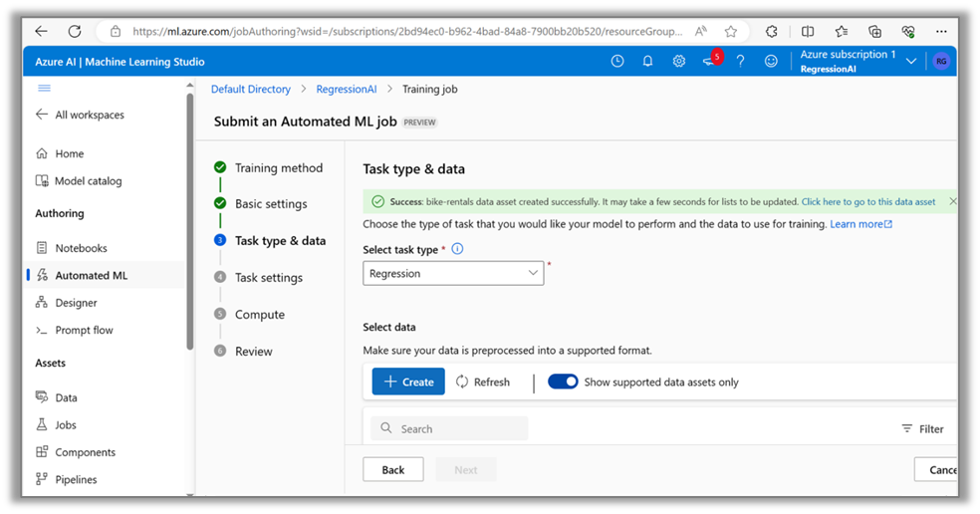The width and height of the screenshot is (980, 514).
Task: Click Default Directory breadcrumb
Action: coord(251,89)
